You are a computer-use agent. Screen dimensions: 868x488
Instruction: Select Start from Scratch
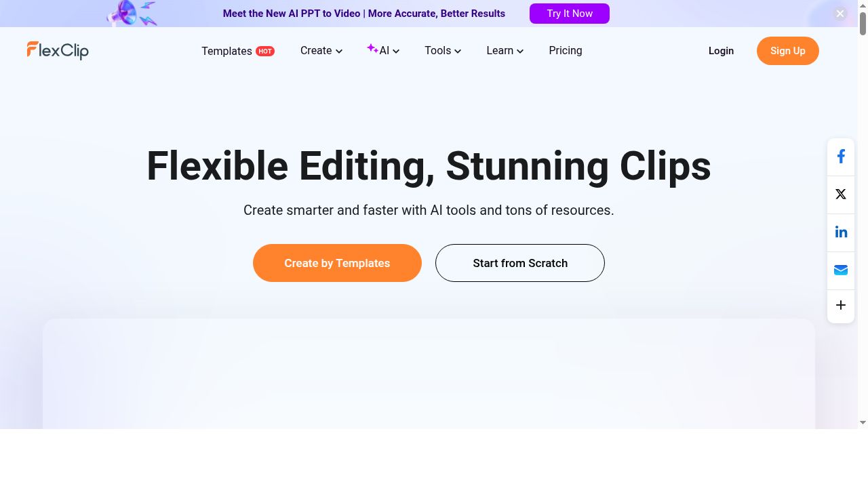point(520,263)
